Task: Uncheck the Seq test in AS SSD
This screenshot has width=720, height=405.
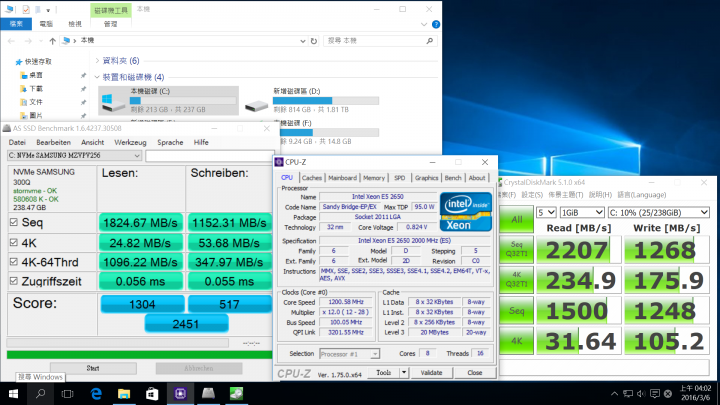Action: click(14, 222)
